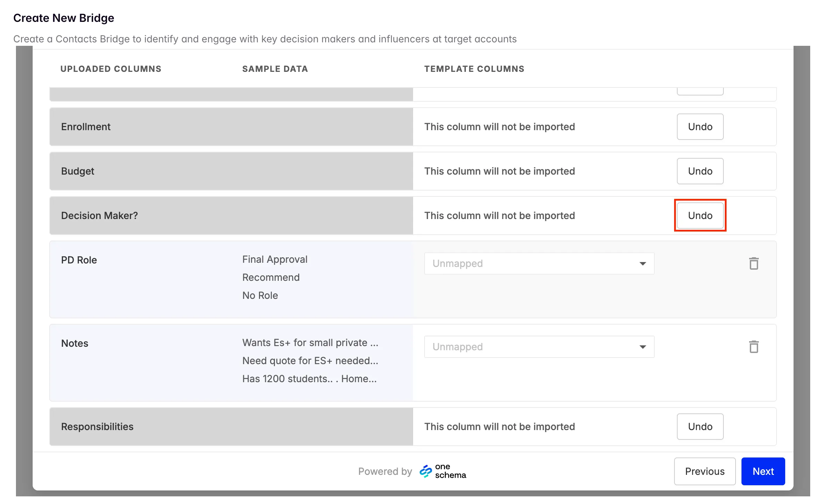Click the OneSchema logo in footer
Image resolution: width=822 pixels, height=504 pixels.
(x=443, y=471)
